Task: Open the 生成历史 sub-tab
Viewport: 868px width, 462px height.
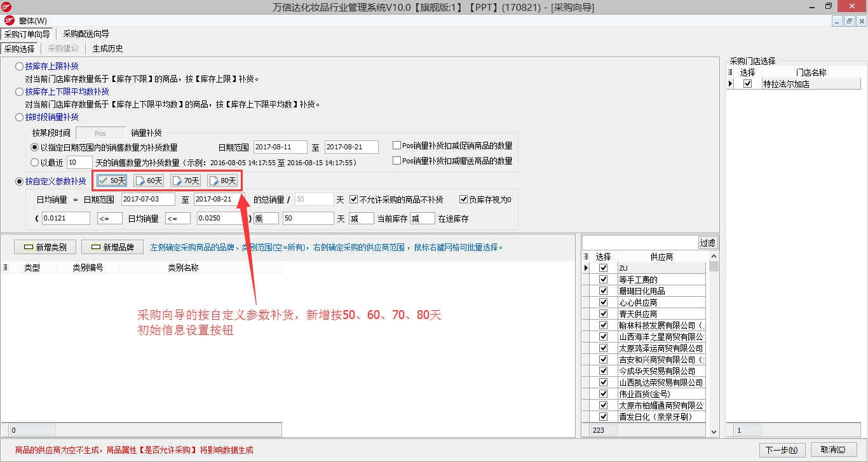Action: (107, 48)
